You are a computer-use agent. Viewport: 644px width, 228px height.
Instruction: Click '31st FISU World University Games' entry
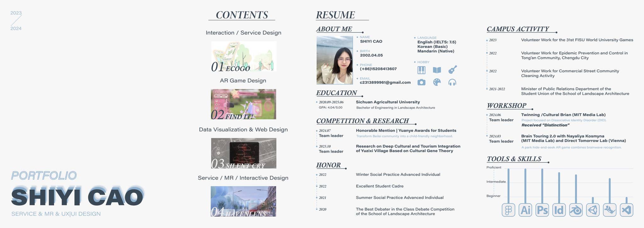tap(577, 40)
